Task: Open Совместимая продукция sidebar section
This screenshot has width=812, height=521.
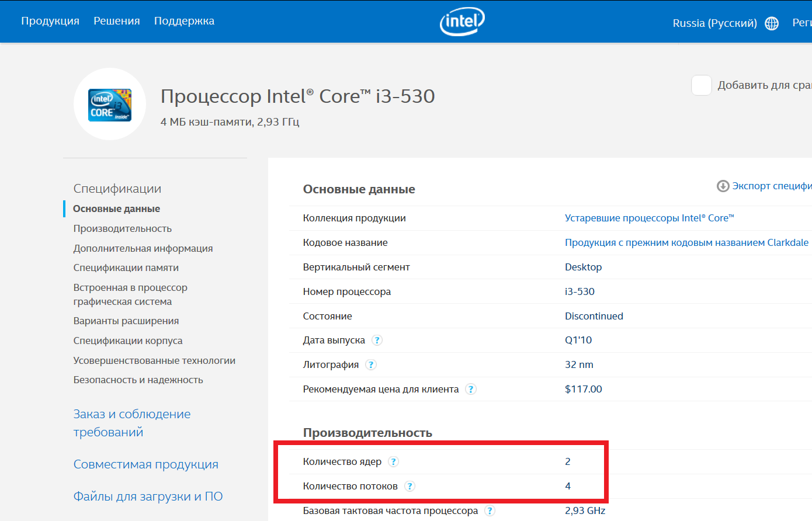Action: 146,464
